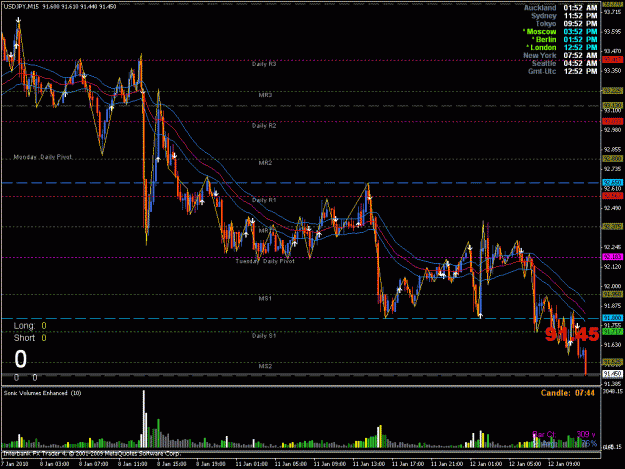Click the 92.855 price axis label
The height and width of the screenshot is (469, 625).
point(613,149)
